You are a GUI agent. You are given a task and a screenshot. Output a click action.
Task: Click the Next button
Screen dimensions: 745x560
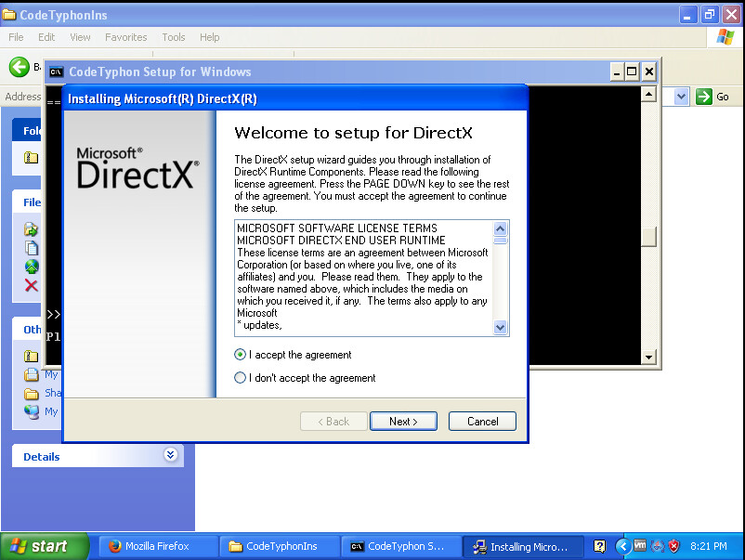click(x=403, y=422)
